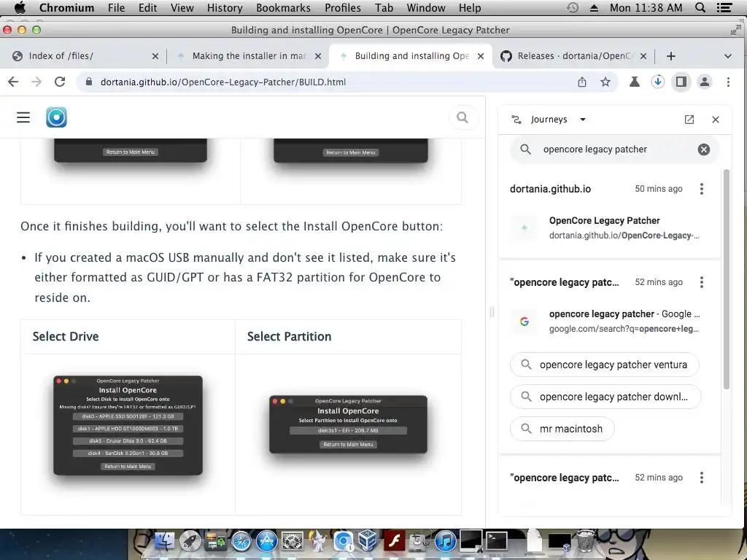Viewport: 747px width, 560px height.
Task: Bookmark this page with the star
Action: (605, 82)
